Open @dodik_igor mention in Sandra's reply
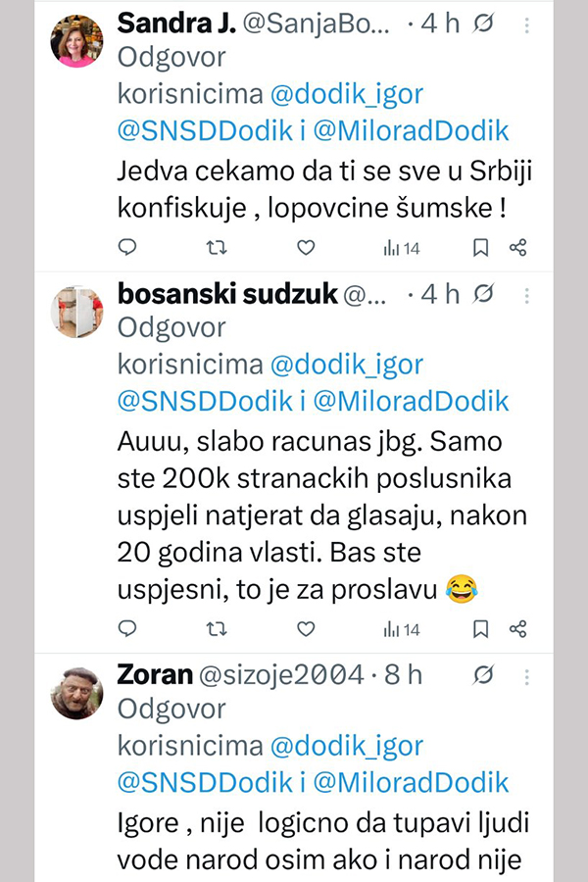The height and width of the screenshot is (882, 588). point(346,94)
